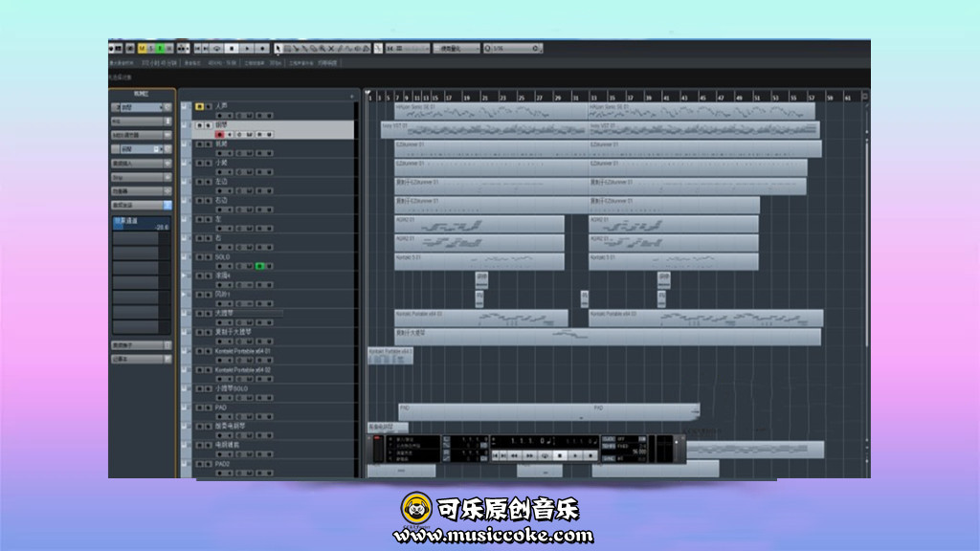Select the Draw pencil tool
This screenshot has height=551, width=980.
[340, 49]
